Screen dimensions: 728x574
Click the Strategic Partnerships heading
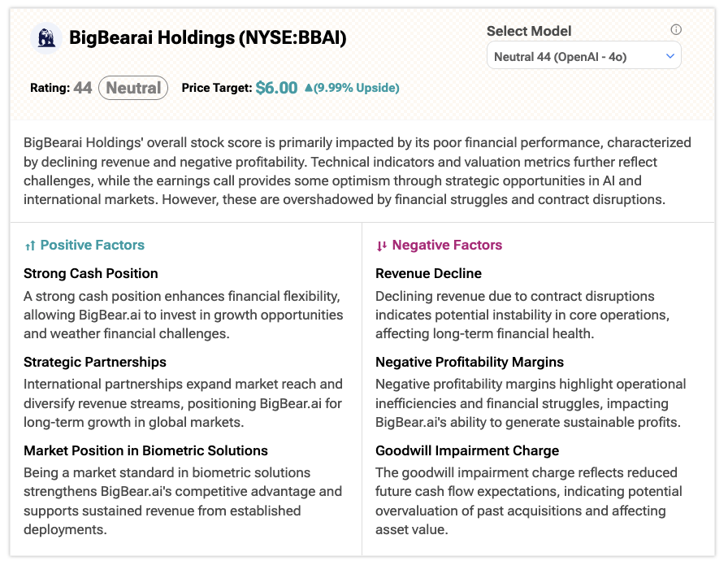95,362
